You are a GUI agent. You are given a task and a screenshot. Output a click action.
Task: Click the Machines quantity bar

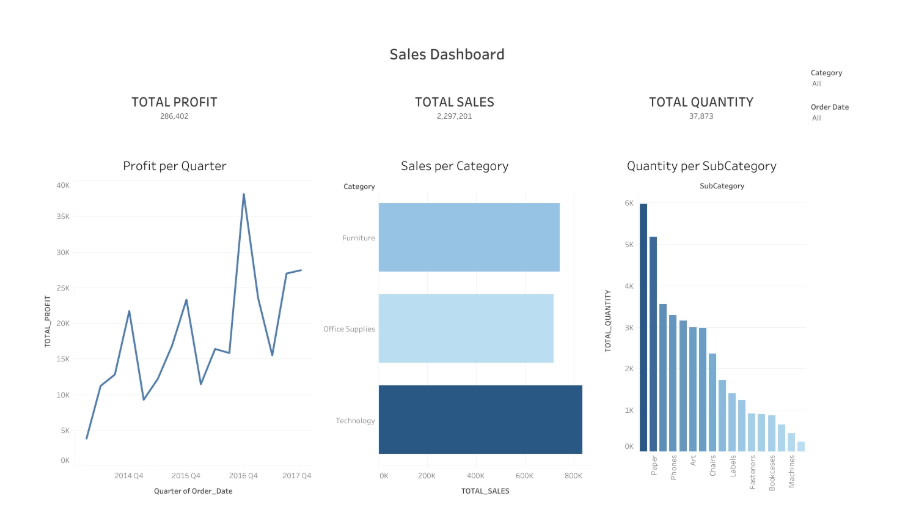(791, 442)
